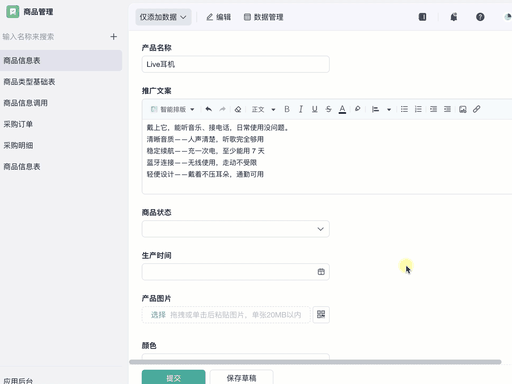
Task: Toggle bold formatting
Action: pyautogui.click(x=287, y=109)
